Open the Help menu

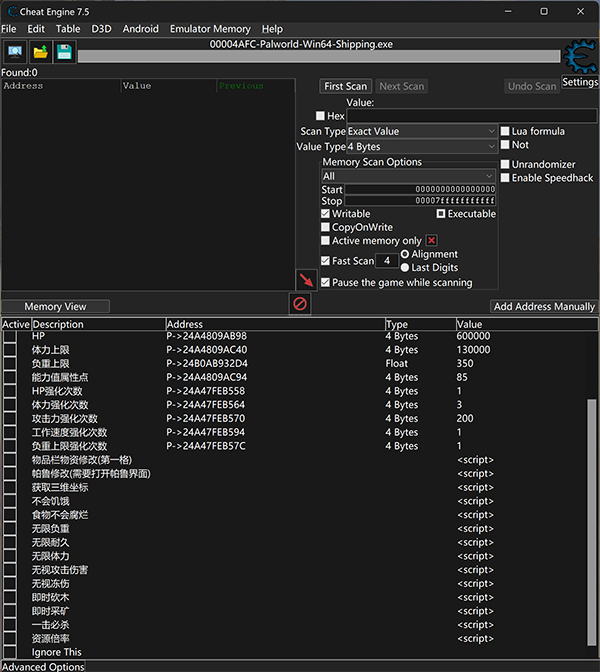click(x=272, y=29)
